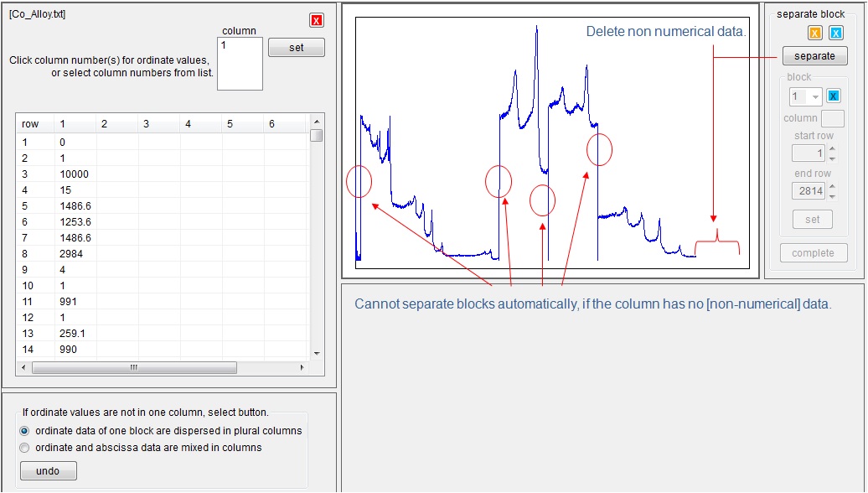Select 'ordinate and abscissa data are mixed' option
Screen dimensions: 868x493
point(24,448)
